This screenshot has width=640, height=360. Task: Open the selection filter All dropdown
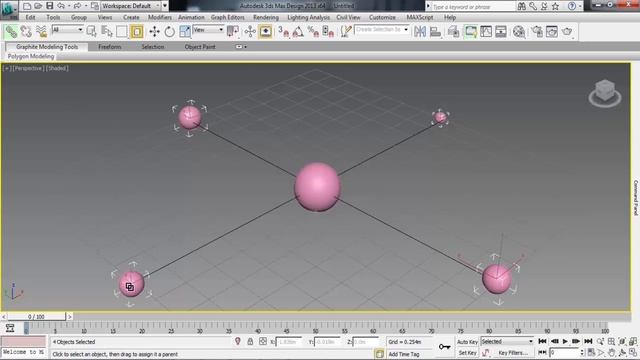[x=67, y=30]
